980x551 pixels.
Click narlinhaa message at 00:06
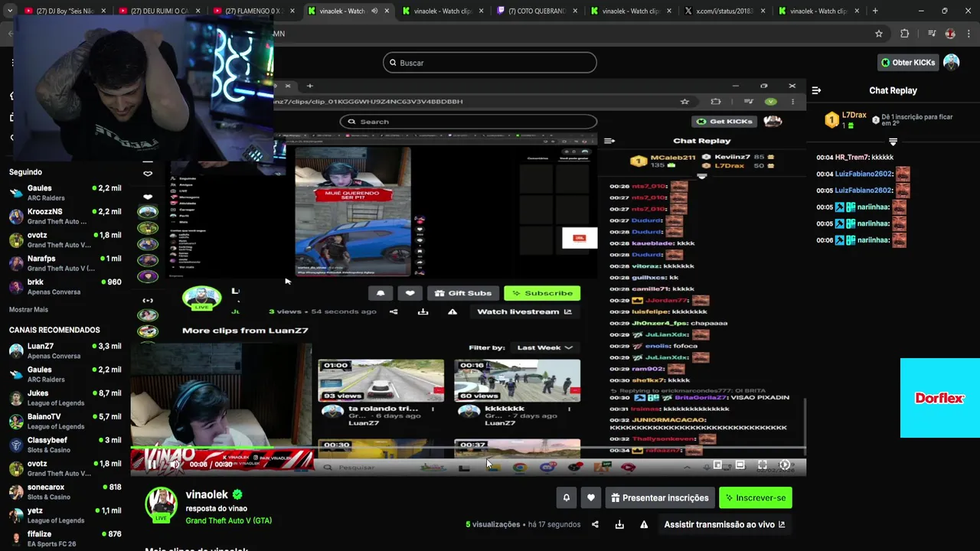pyautogui.click(x=861, y=240)
